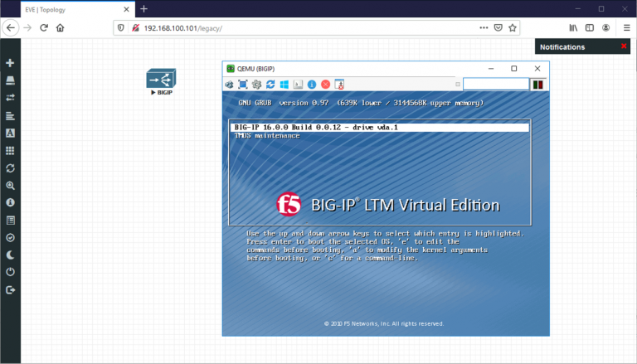Click the checkmark circle icon in sidebar

(10, 238)
